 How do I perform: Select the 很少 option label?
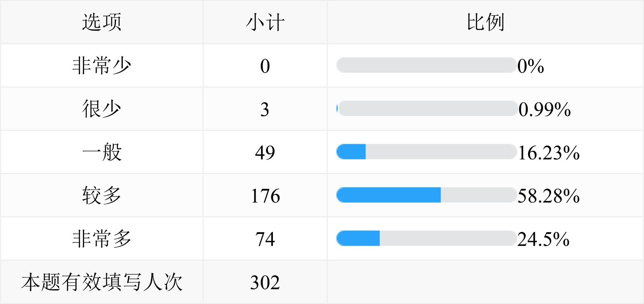coord(102,109)
